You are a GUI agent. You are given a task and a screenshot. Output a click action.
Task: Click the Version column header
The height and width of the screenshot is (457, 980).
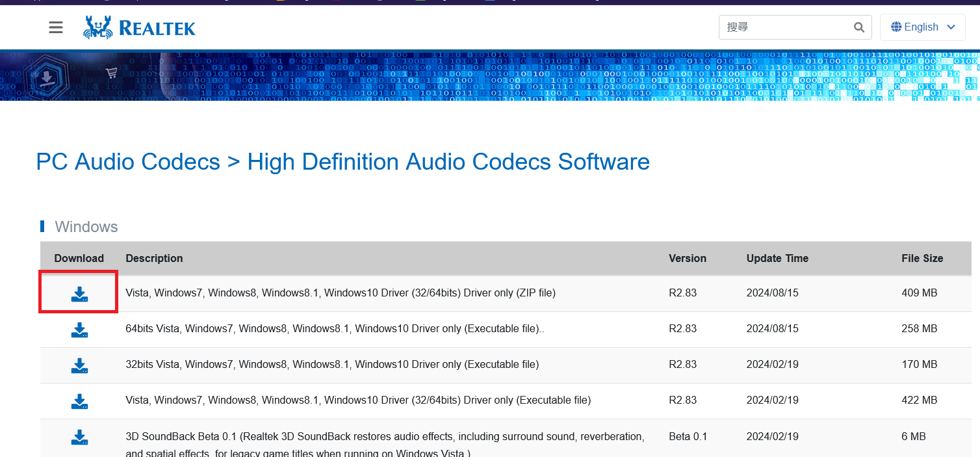pyautogui.click(x=688, y=258)
